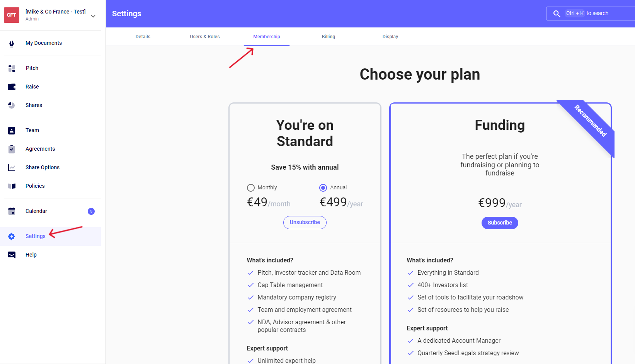
Task: Expand the company switcher chevron
Action: [93, 16]
